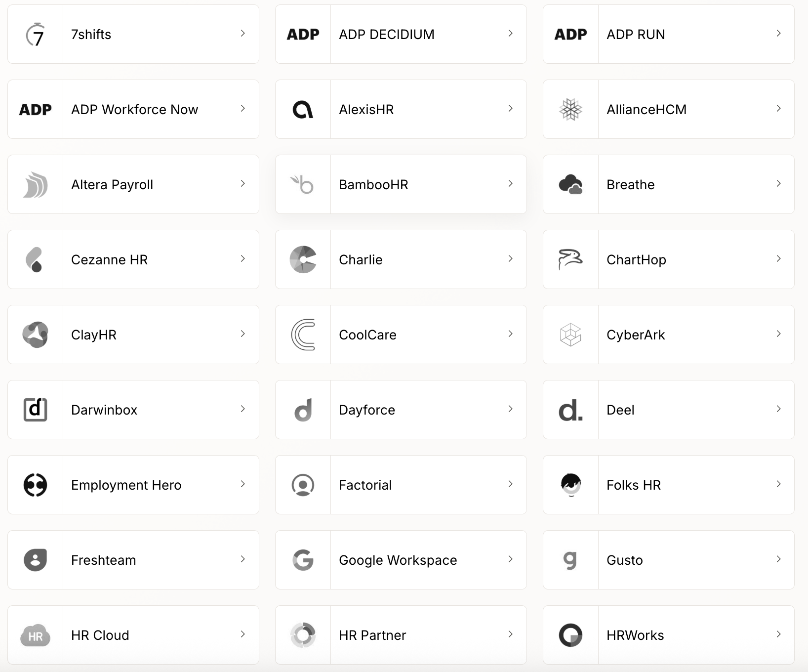Click the BambooHR leaf logo icon
The image size is (808, 672).
[302, 185]
